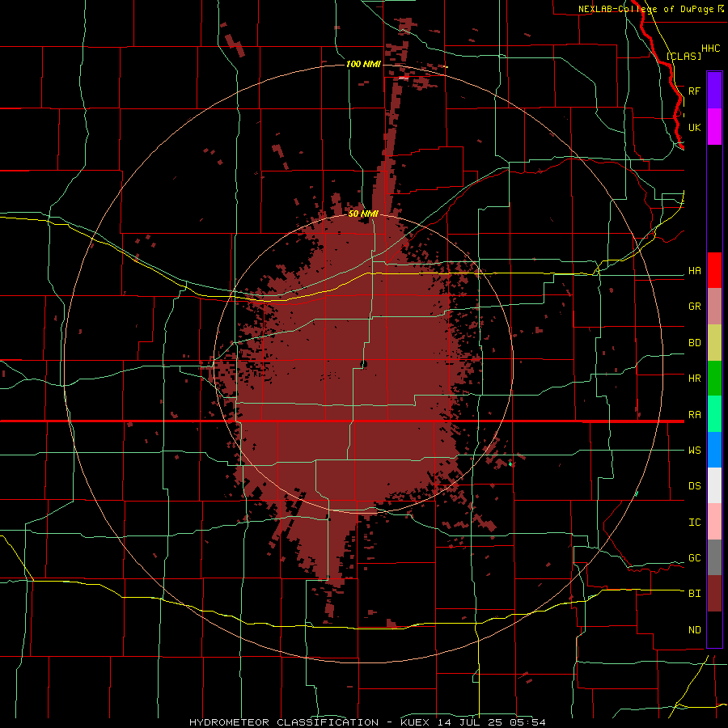The image size is (728, 728).
Task: Click the magenta UK legend swatch
Action: click(x=714, y=127)
